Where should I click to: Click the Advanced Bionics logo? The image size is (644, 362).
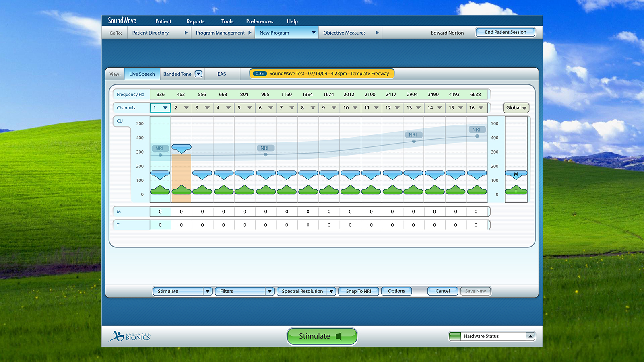[130, 336]
